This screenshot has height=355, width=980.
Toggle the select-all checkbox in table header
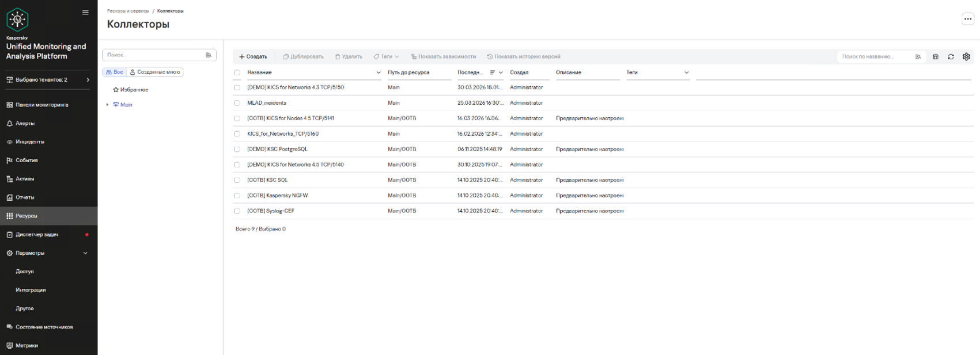click(237, 72)
